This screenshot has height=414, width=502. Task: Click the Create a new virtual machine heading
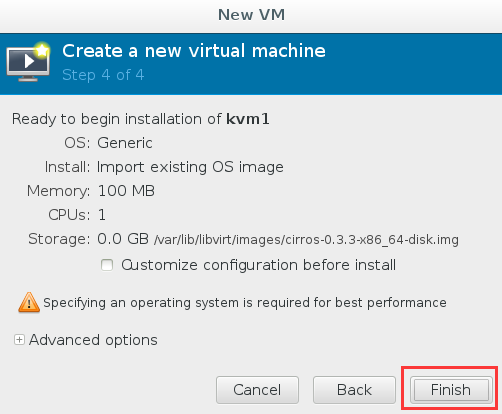click(194, 51)
